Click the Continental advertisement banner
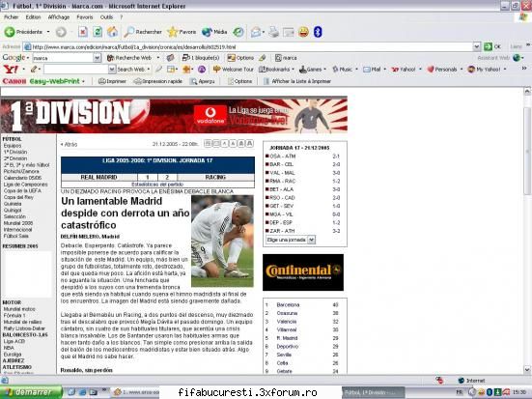Image resolution: width=532 pixels, height=399 pixels. pyautogui.click(x=303, y=272)
